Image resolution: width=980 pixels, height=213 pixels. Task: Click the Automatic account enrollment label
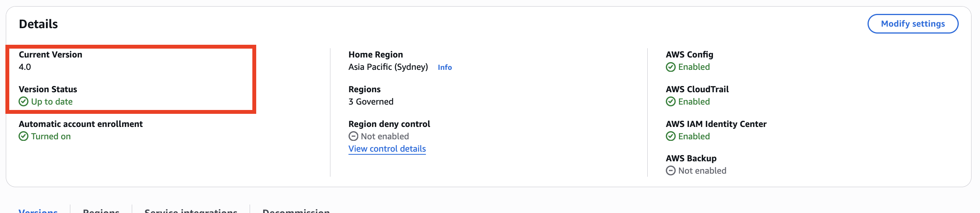click(80, 124)
